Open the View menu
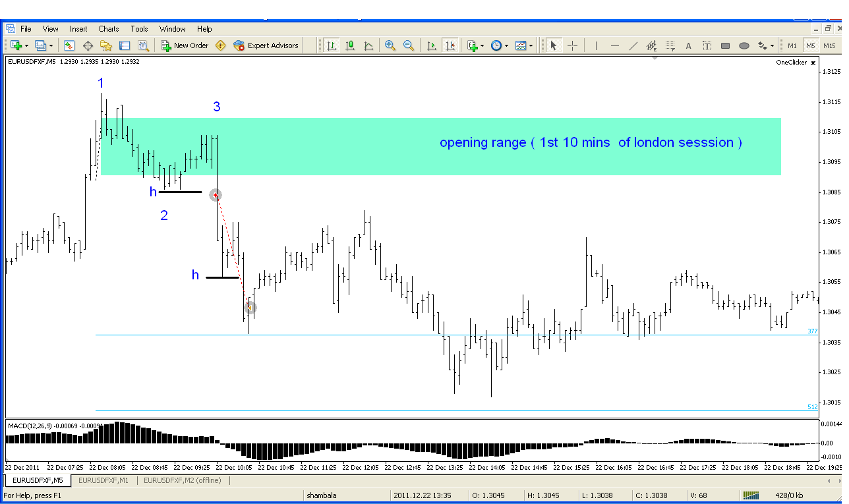Screen dimensions: 849x504 coord(51,29)
